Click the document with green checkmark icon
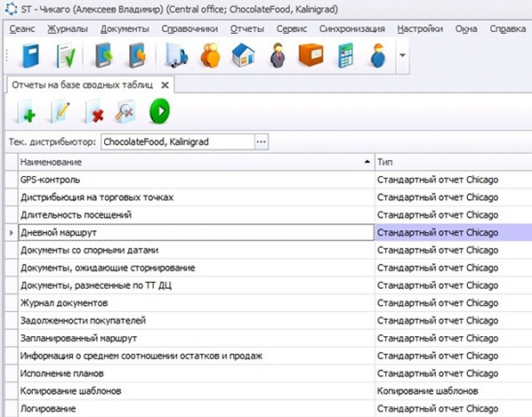The image size is (532, 417). click(66, 55)
